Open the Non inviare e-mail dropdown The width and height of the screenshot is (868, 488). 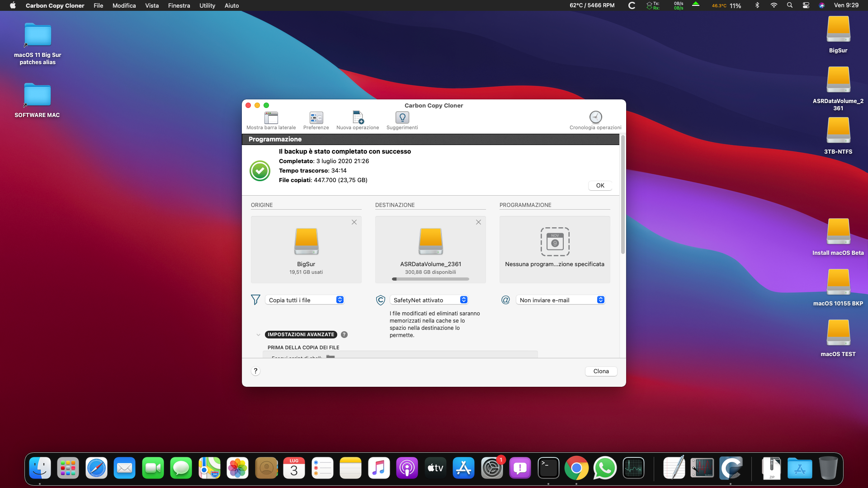pyautogui.click(x=561, y=300)
